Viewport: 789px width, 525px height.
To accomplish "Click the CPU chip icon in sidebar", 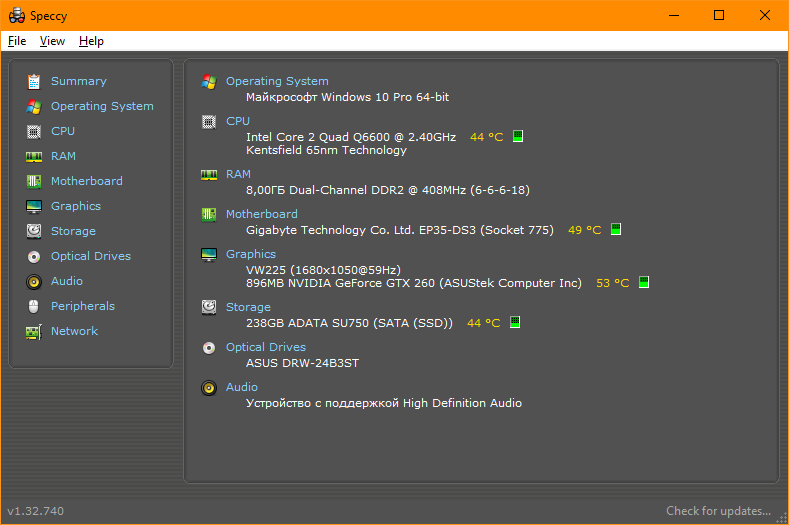I will [x=34, y=131].
